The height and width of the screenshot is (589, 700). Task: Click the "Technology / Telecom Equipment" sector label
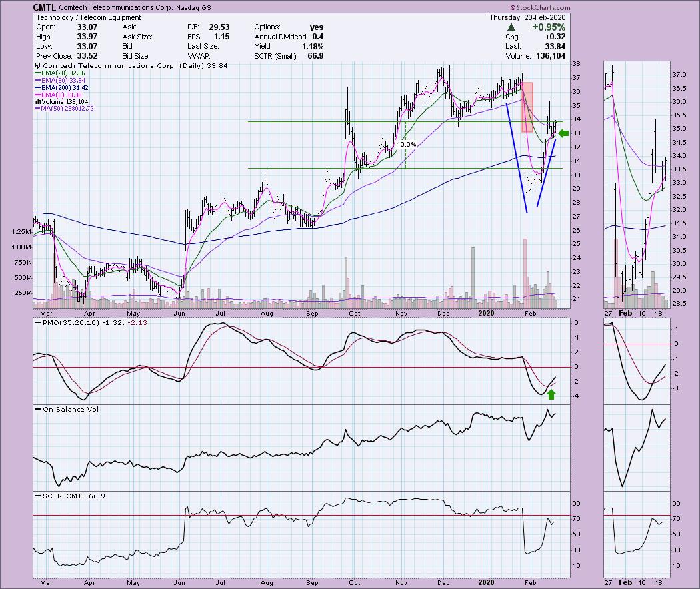[89, 17]
